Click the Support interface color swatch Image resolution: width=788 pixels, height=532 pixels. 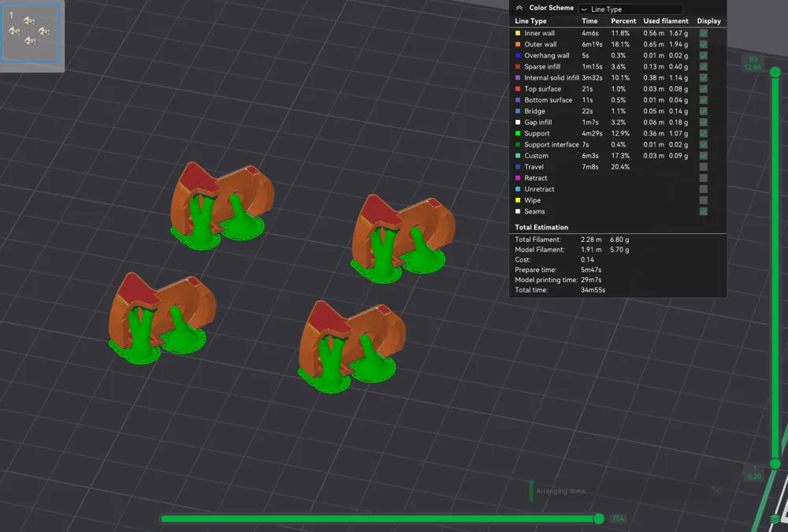pyautogui.click(x=518, y=144)
